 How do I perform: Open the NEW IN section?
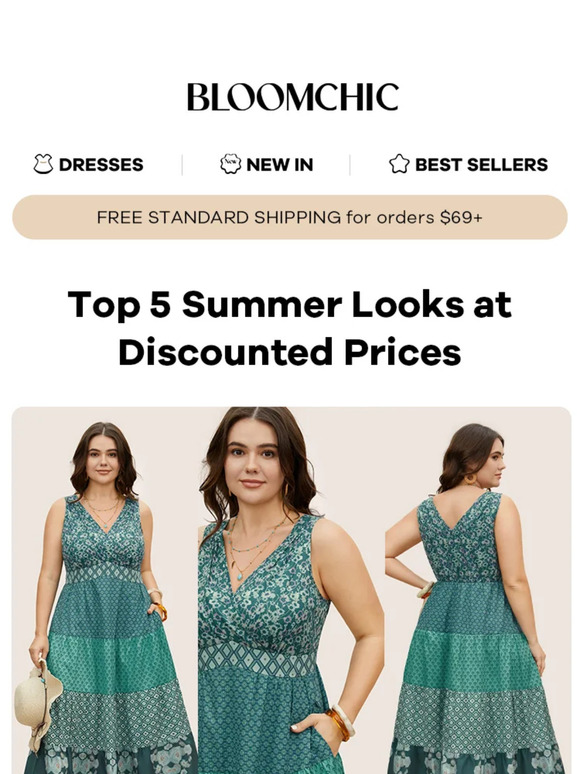click(267, 164)
